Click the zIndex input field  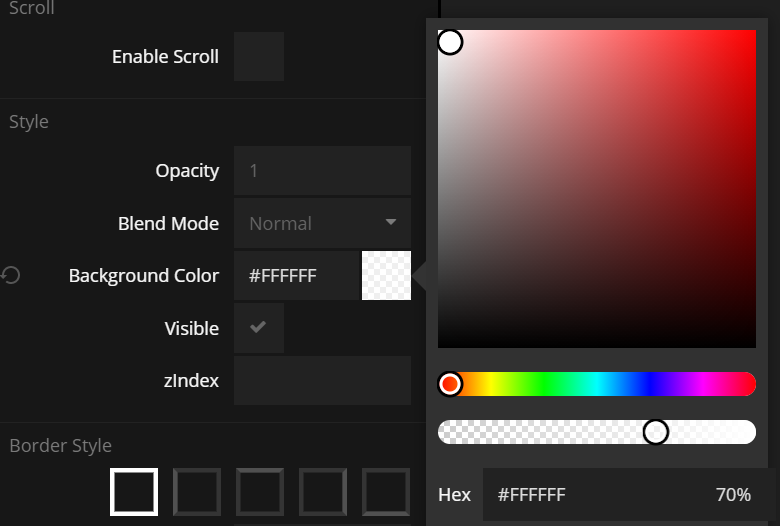click(322, 381)
